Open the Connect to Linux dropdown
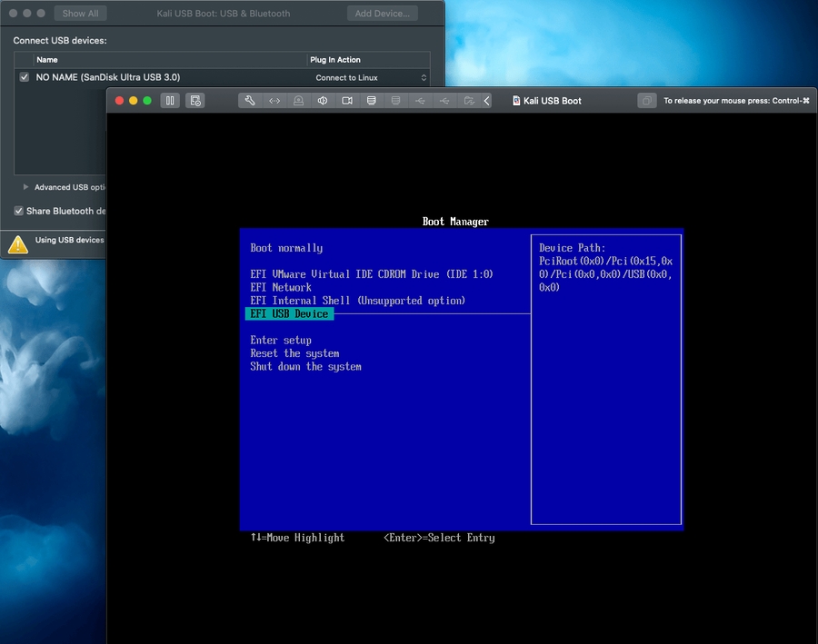 pos(370,78)
